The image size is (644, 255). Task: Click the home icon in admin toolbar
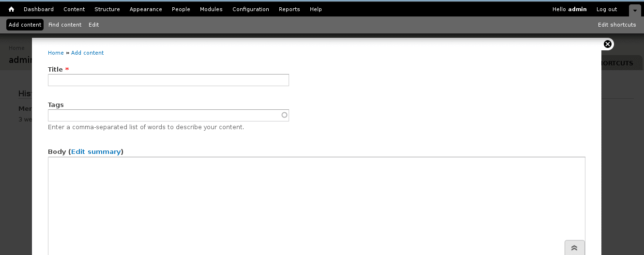coord(12,9)
